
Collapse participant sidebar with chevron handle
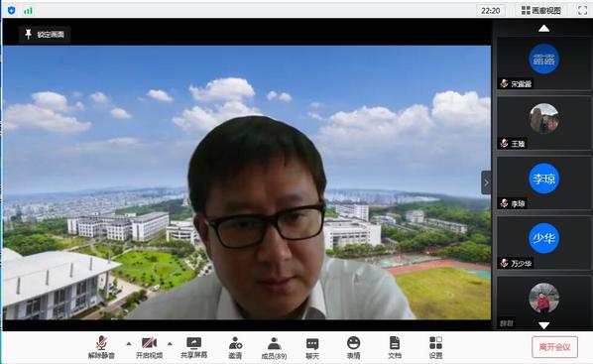coord(486,182)
